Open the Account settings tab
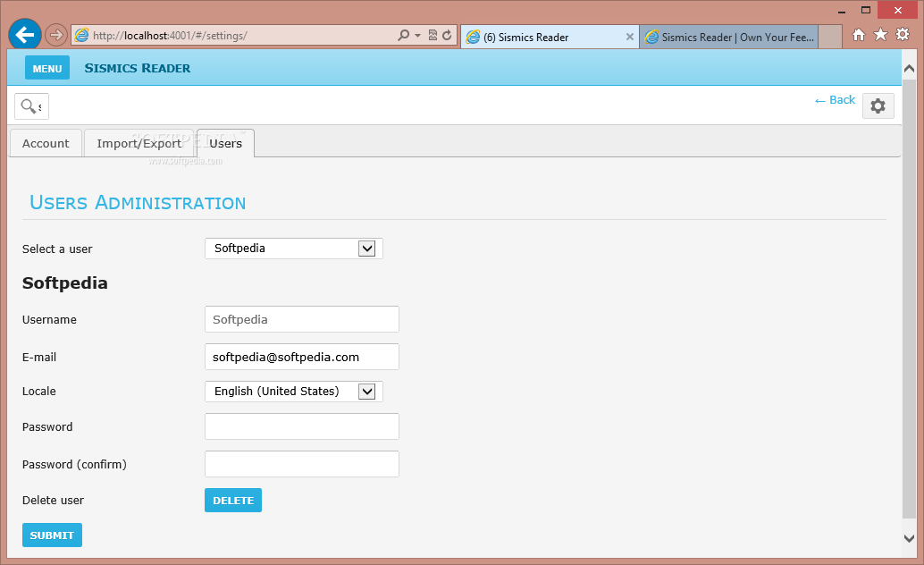924x565 pixels. pos(46,143)
